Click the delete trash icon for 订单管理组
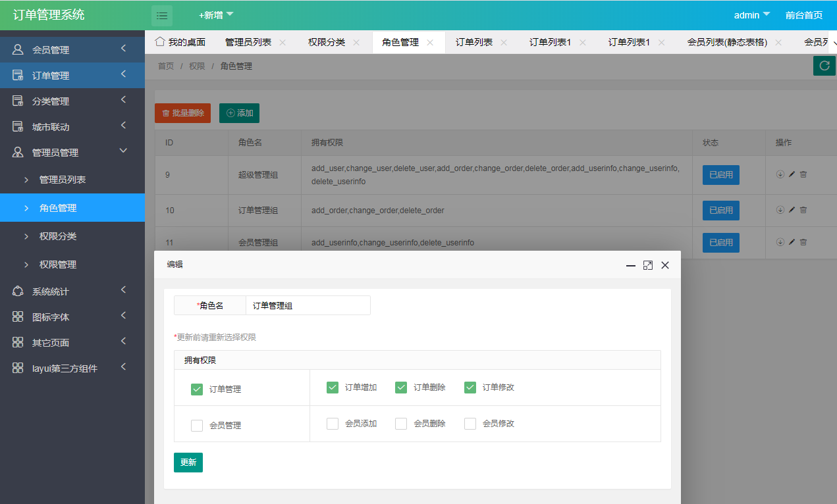Screen dimensions: 837x504 pyautogui.click(x=803, y=209)
